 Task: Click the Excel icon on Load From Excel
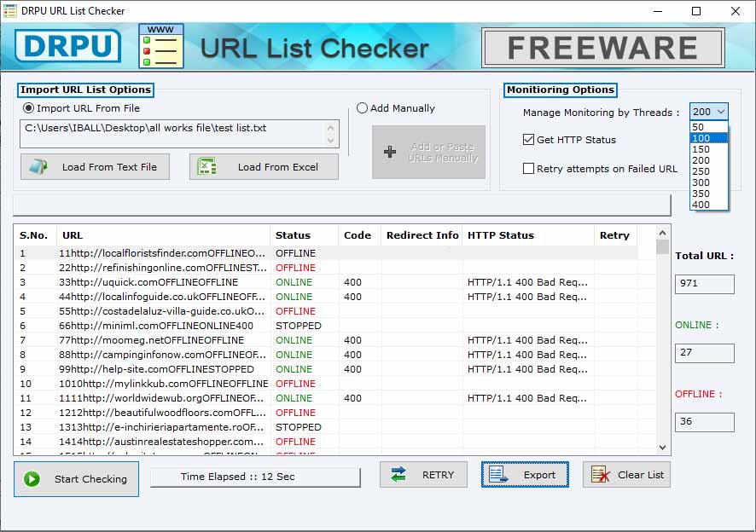(206, 167)
